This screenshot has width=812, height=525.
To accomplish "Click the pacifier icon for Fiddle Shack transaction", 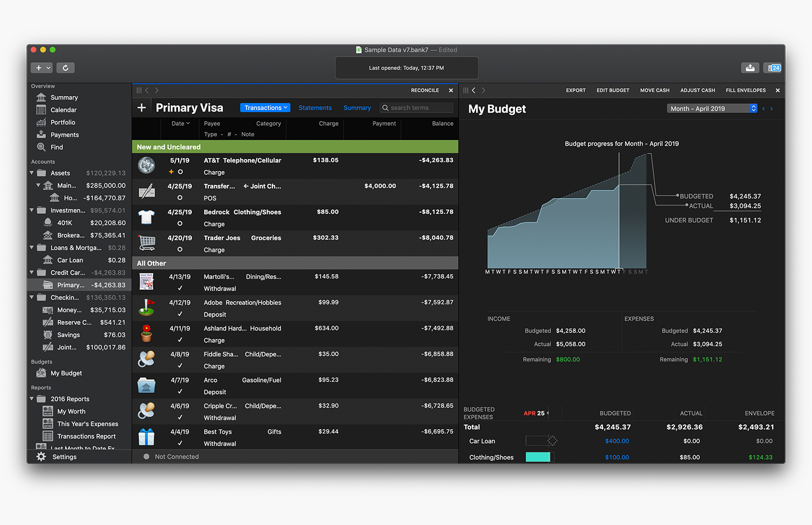I will (x=146, y=359).
